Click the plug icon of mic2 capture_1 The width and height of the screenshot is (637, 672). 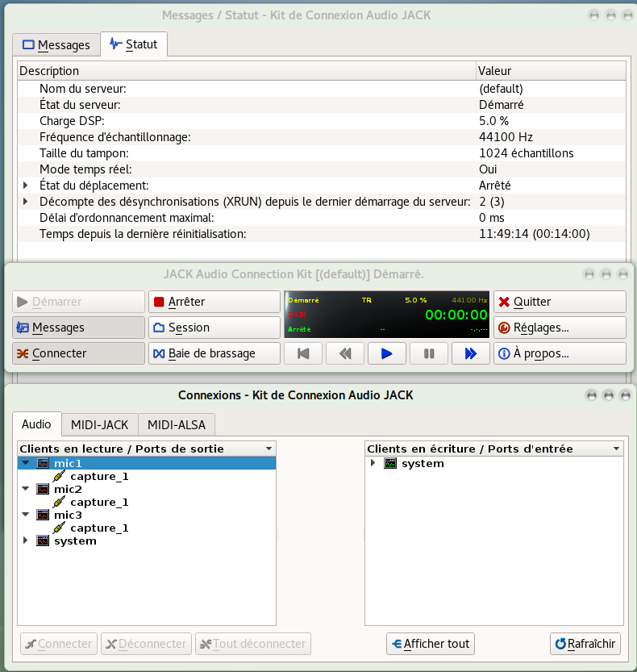[x=59, y=502]
